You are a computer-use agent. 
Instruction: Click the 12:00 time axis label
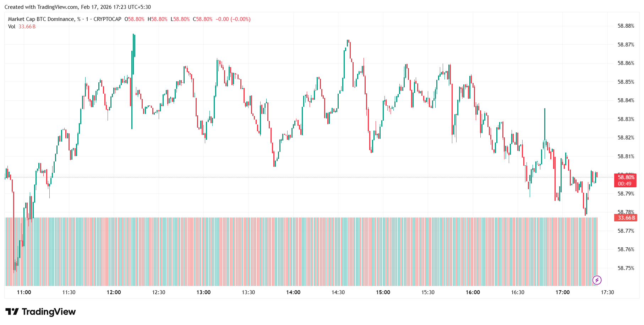click(114, 292)
